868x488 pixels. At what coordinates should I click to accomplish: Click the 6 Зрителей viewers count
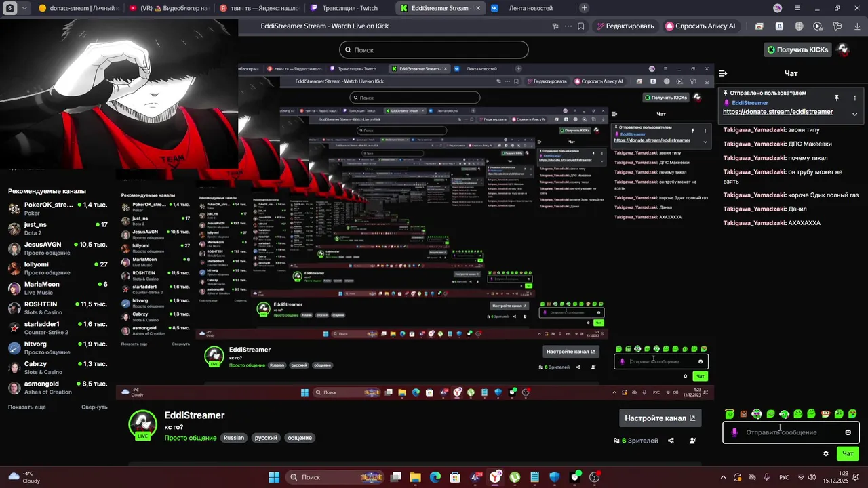pyautogui.click(x=636, y=441)
